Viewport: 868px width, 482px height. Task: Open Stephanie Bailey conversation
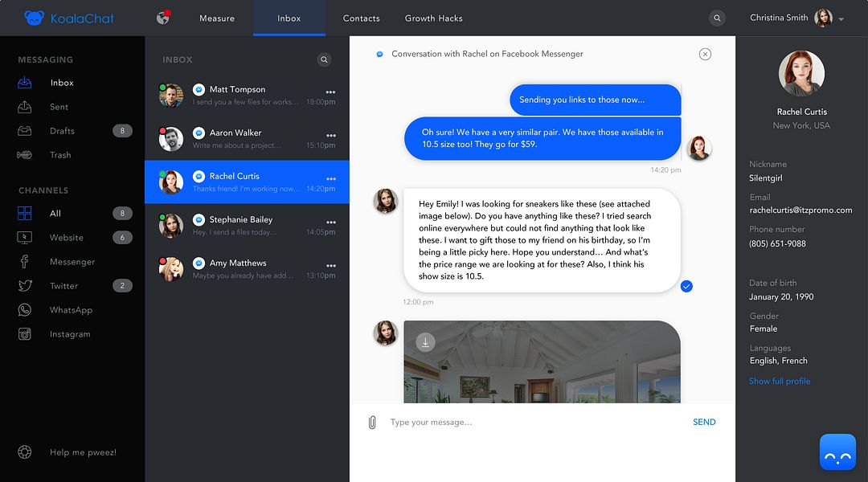[247, 225]
